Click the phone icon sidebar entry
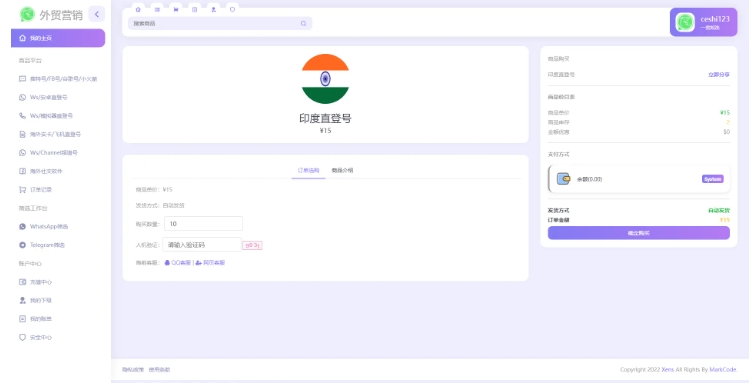Viewport: 751px width, 383px height. (x=22, y=115)
